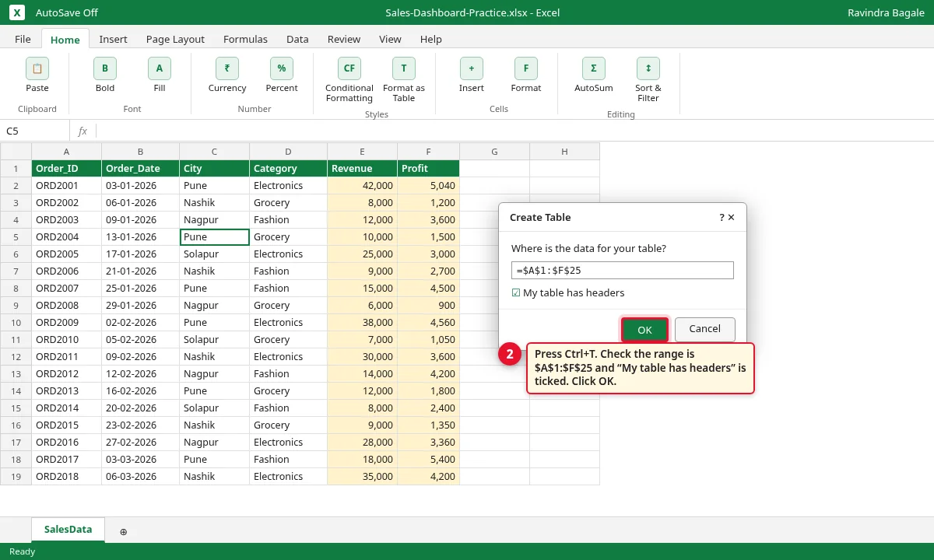Image resolution: width=934 pixels, height=560 pixels.
Task: Click the Profit header cell
Action: click(x=428, y=168)
